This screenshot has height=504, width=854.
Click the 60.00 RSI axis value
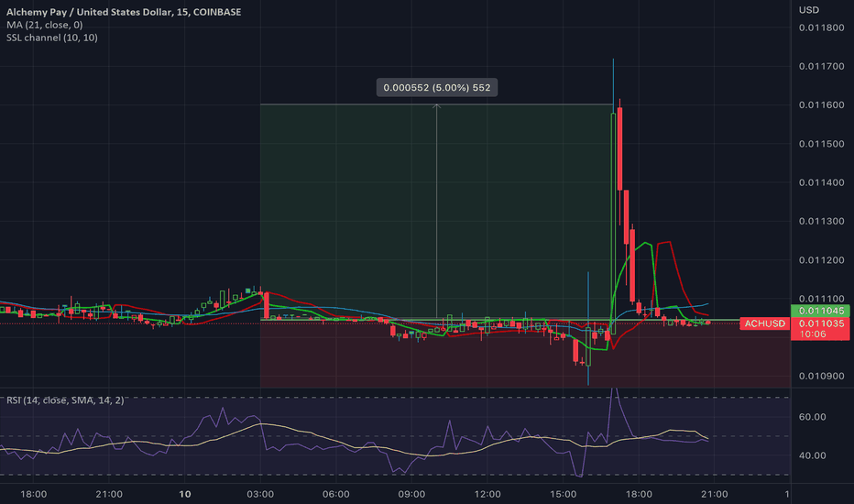point(812,417)
